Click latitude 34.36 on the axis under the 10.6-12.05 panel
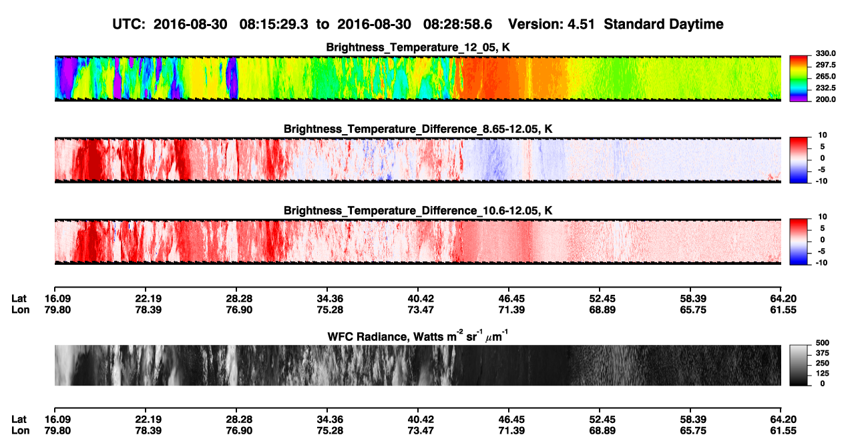The width and height of the screenshot is (868, 445). [330, 298]
